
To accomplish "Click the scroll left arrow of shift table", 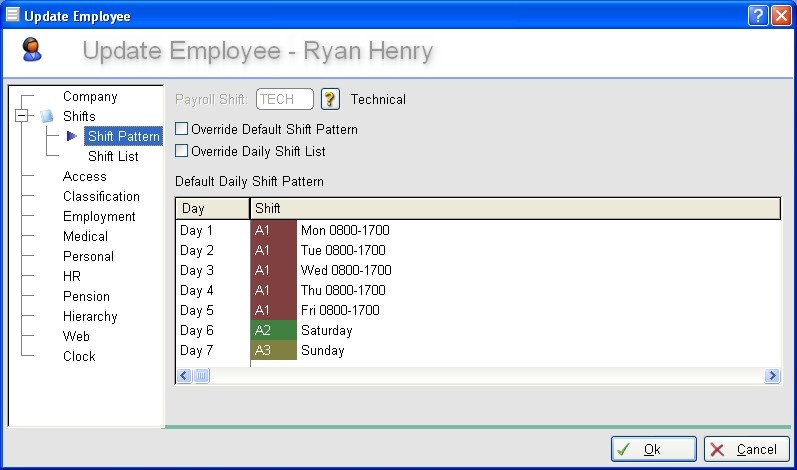I will pos(184,375).
